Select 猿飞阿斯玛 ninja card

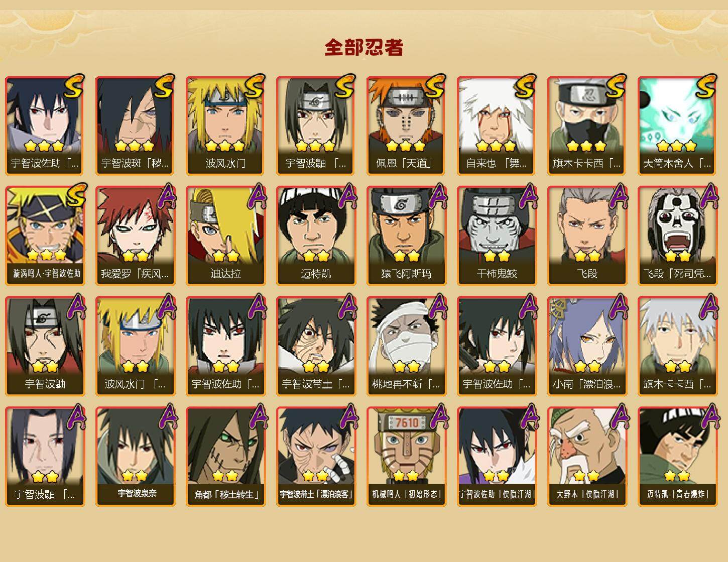point(406,236)
